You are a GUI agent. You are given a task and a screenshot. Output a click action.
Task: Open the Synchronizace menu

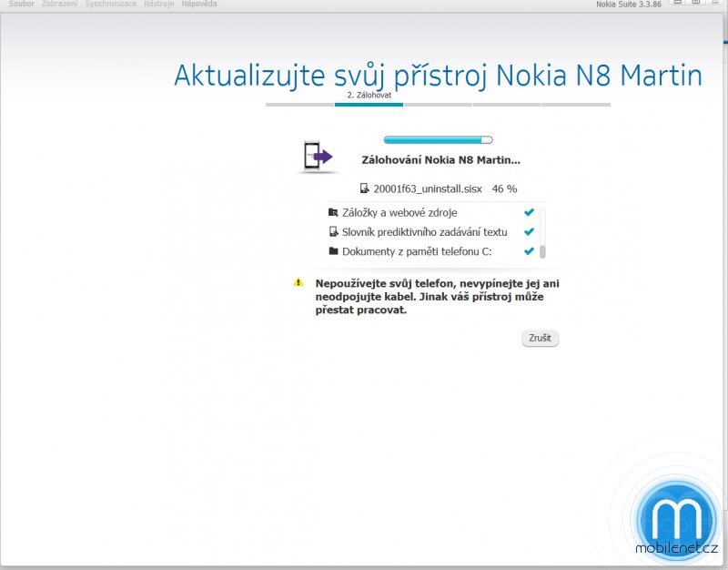(x=110, y=4)
